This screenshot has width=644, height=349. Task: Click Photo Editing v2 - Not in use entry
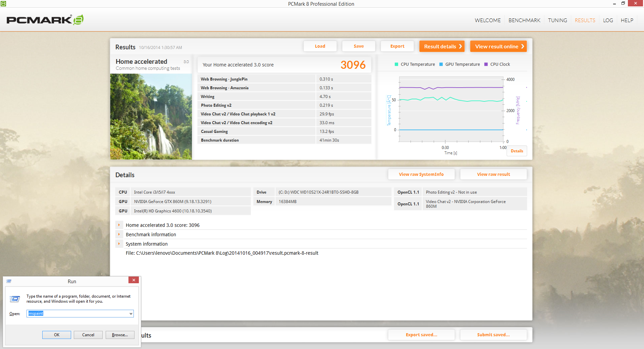coord(474,192)
